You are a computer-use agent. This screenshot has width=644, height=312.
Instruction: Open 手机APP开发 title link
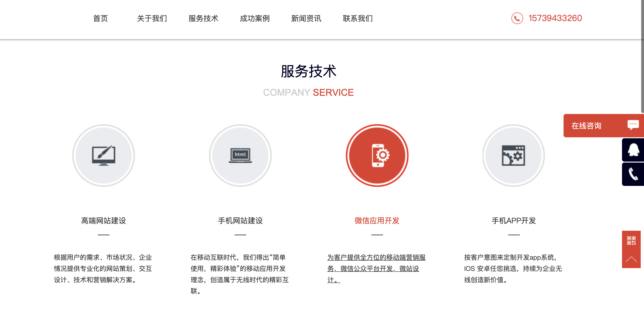[x=514, y=221]
